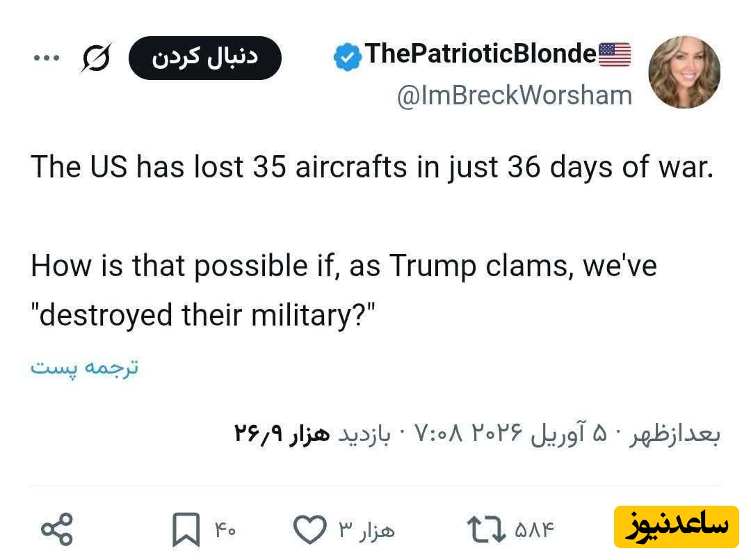
Task: Click the Grok slashed-circle icon
Action: (95, 58)
